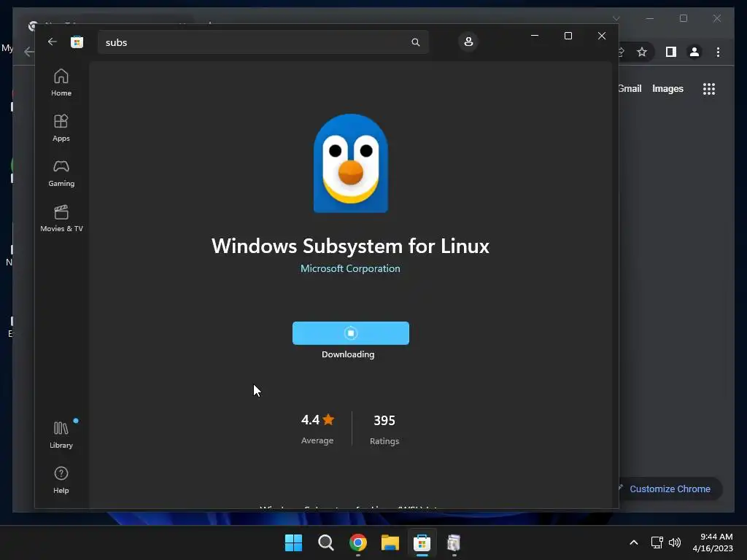Maximize the Microsoft Store window
Screen dimensions: 747x560
coord(568,36)
